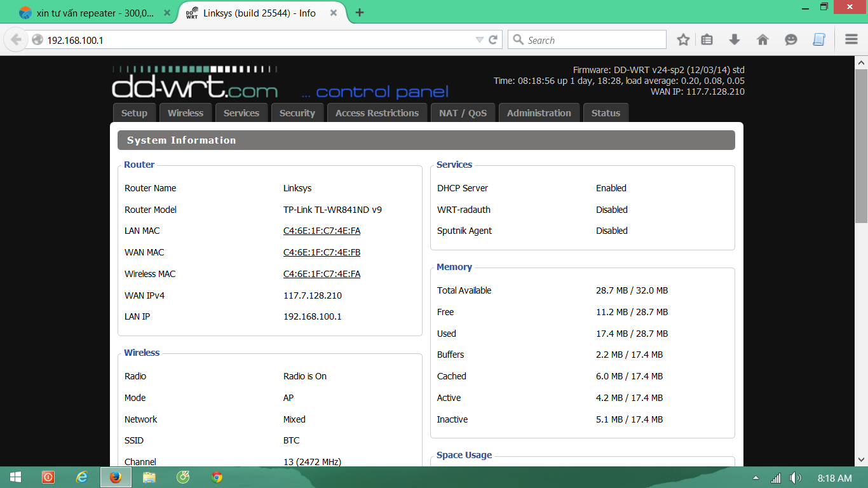Bookmark this page with the star icon
Viewport: 868px width, 488px height.
(683, 40)
